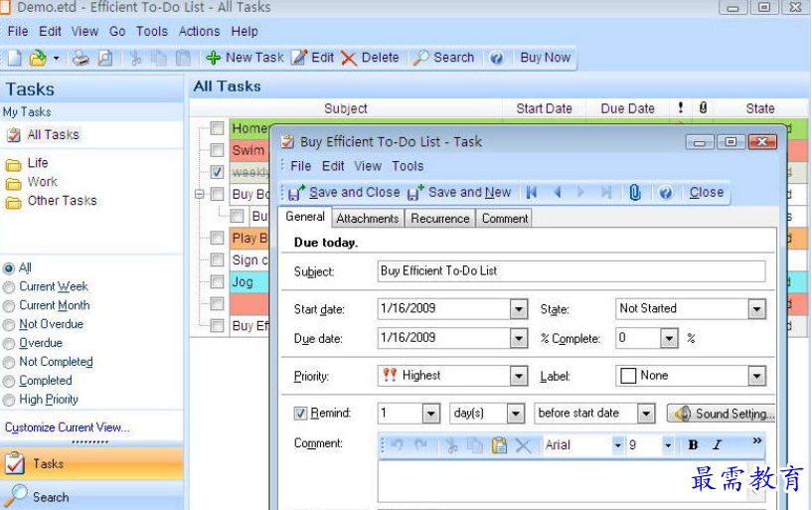Viewport: 812px width, 510px height.
Task: Redo in the comment editor toolbar
Action: 420,444
